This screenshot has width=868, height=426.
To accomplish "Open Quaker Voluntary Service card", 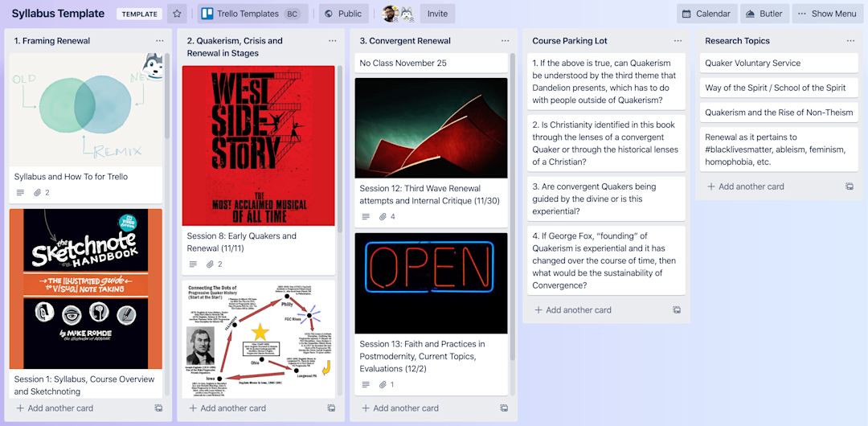I will [779, 63].
